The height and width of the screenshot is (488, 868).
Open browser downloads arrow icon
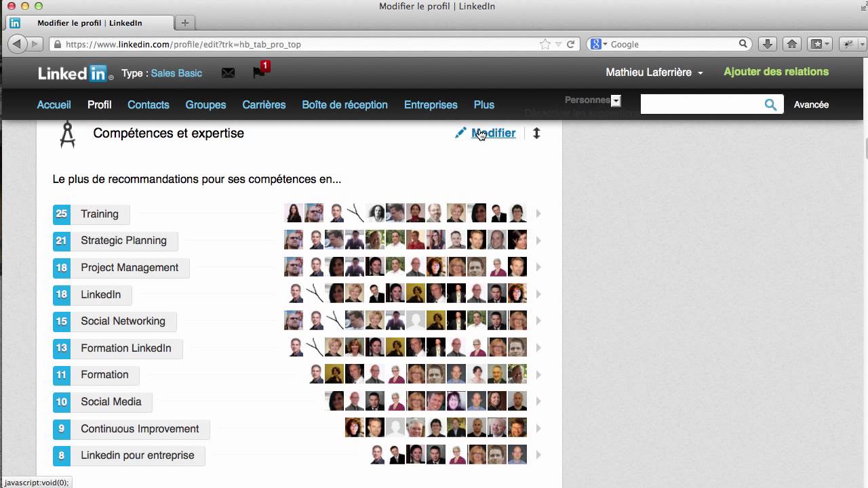point(768,44)
